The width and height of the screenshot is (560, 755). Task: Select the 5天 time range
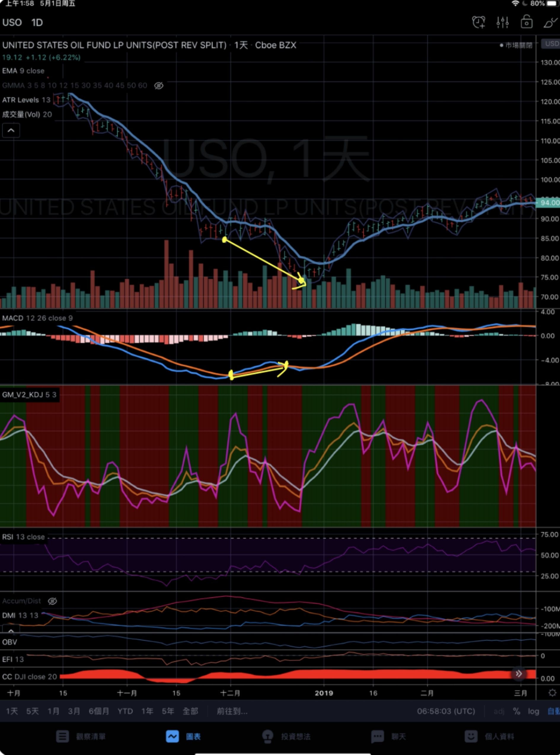pos(33,711)
